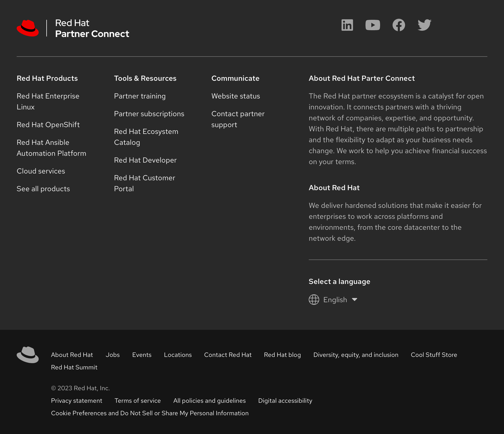This screenshot has width=504, height=434.
Task: Click the globe icon beside English
Action: (x=314, y=300)
